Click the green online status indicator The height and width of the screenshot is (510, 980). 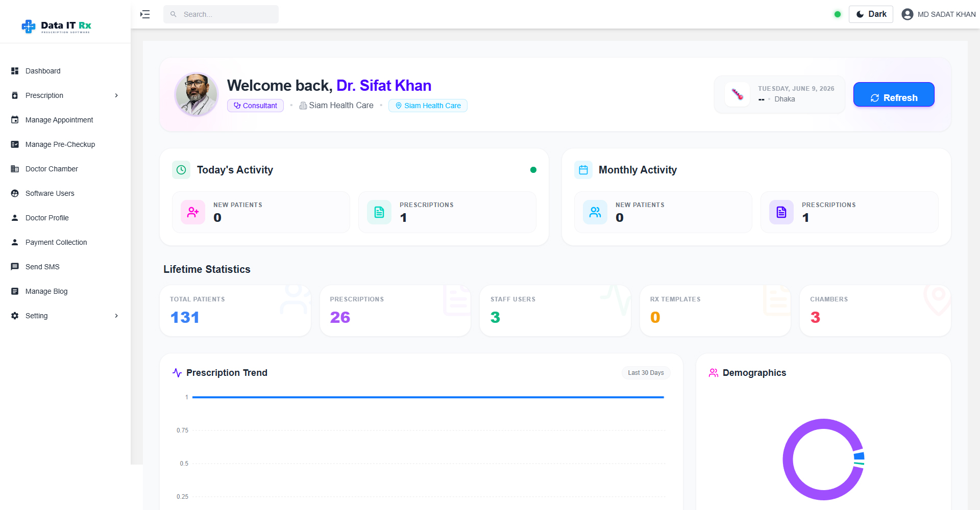(837, 14)
